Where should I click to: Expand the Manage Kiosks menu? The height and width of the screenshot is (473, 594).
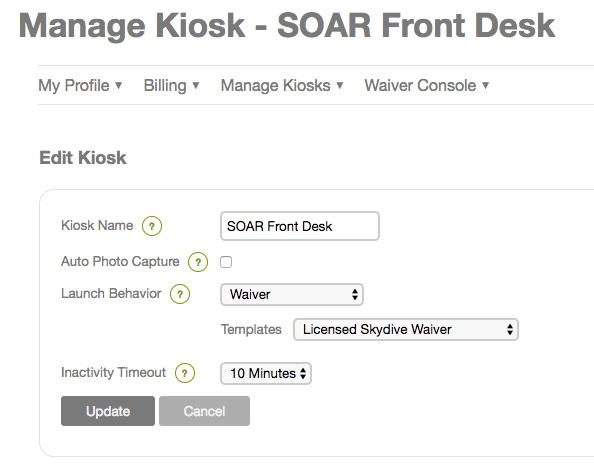tap(282, 86)
